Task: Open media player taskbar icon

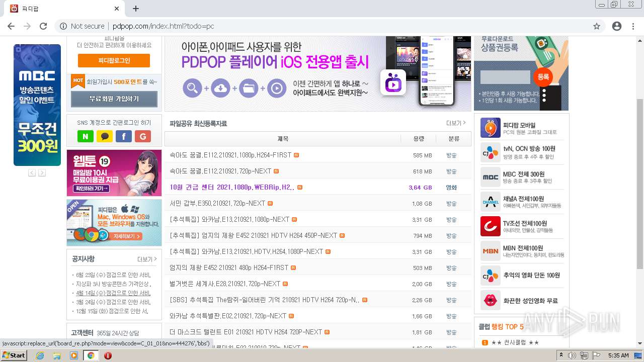Action: pos(74,355)
